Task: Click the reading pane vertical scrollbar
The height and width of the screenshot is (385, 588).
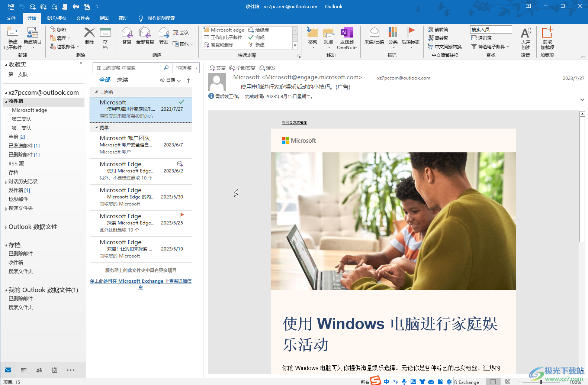Action: (x=582, y=180)
